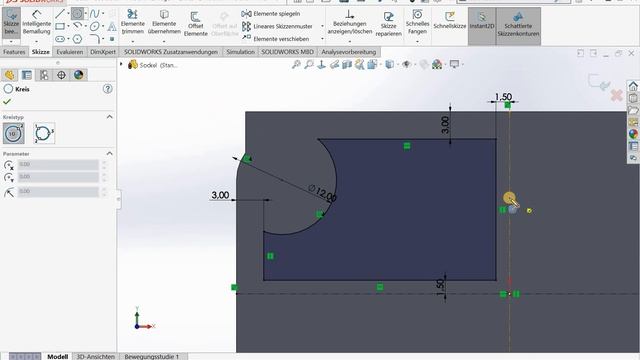Screen dimensions: 640x360
Task: Click center Y coordinate field
Action: click(58, 177)
